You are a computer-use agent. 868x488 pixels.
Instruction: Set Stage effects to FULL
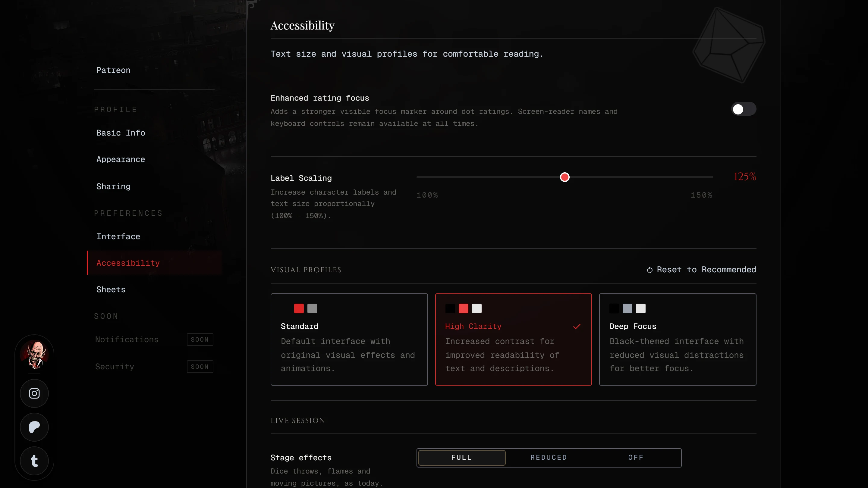click(x=462, y=458)
